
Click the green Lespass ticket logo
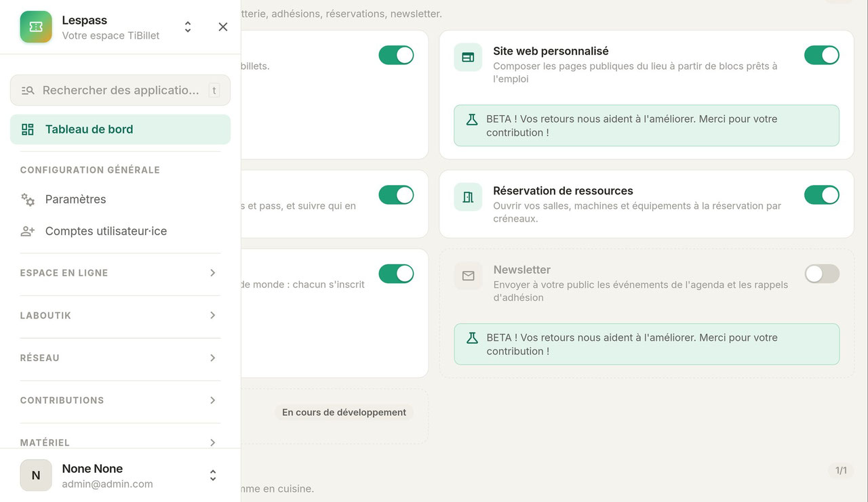click(36, 27)
